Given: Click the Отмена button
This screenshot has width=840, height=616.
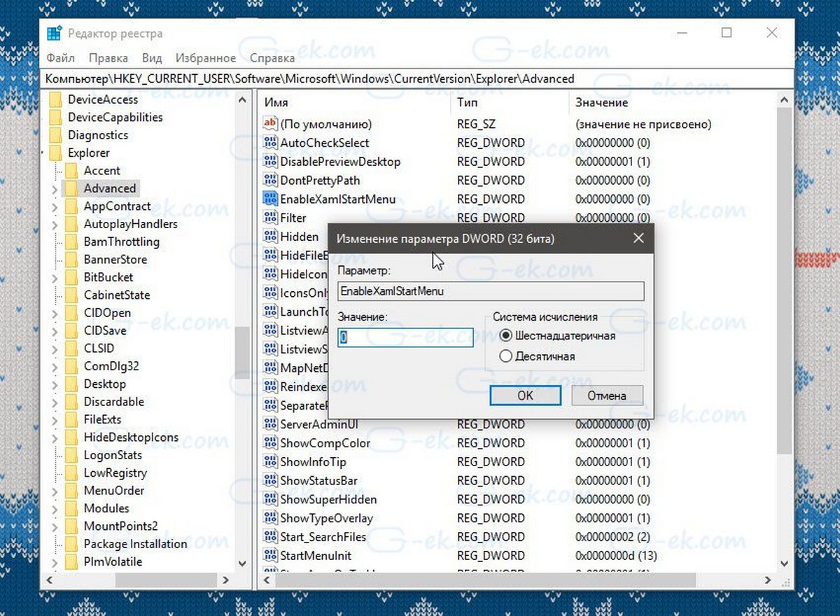Looking at the screenshot, I should [607, 395].
